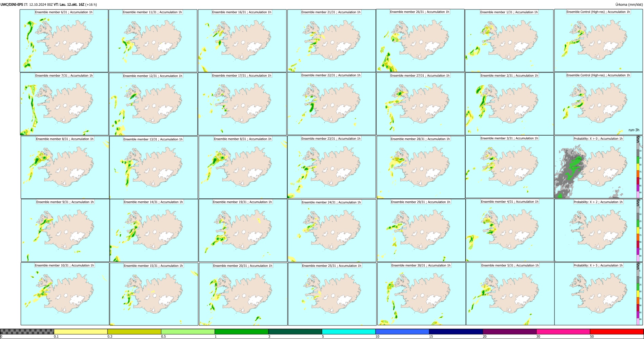
Task: Pick the blue 10–15 legend color
Action: pyautogui.click(x=402, y=332)
